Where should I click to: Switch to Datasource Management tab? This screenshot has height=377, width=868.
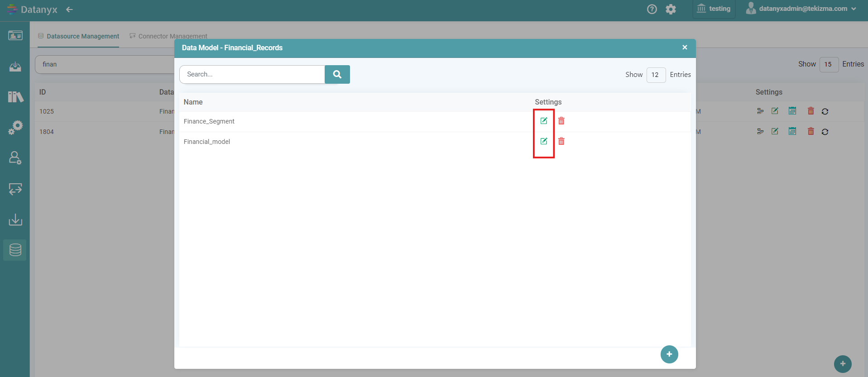pos(79,36)
